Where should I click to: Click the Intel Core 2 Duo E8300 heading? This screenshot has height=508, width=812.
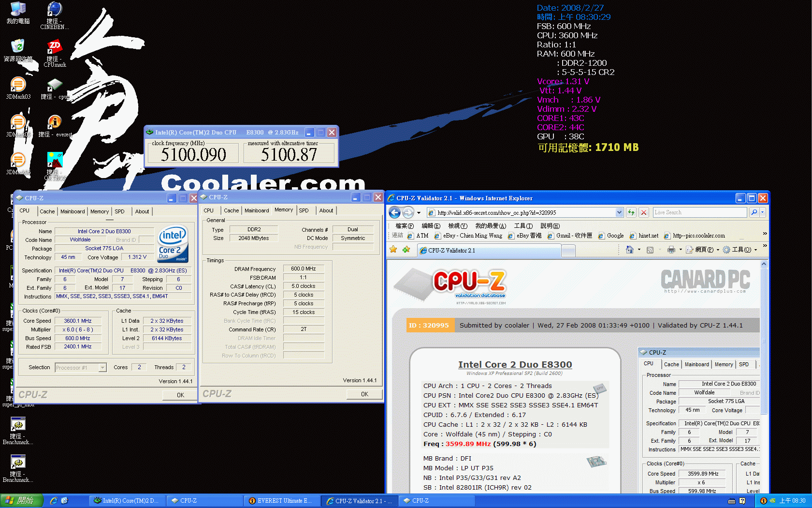[515, 365]
